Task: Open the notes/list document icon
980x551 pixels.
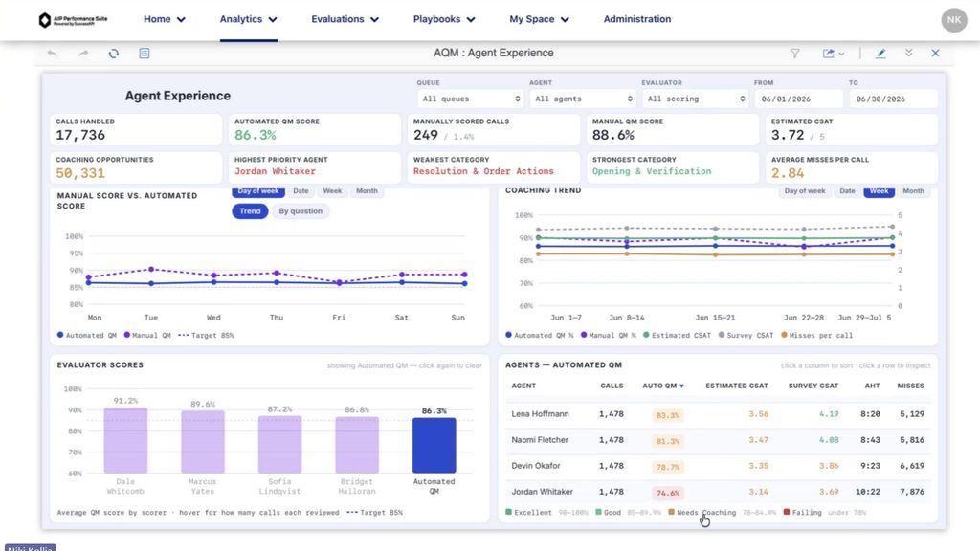Action: pos(145,54)
